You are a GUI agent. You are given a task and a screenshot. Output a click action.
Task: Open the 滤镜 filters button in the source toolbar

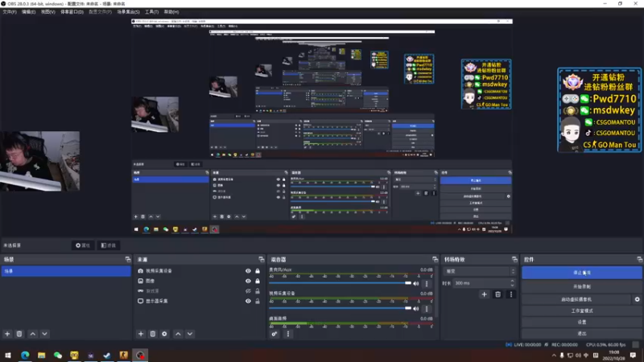tap(109, 245)
